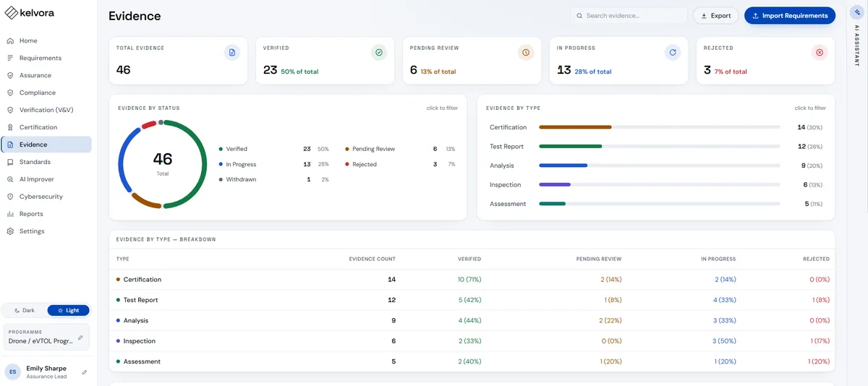868x386 pixels.
Task: Filter by Withdrawn in status legend
Action: 274,179
